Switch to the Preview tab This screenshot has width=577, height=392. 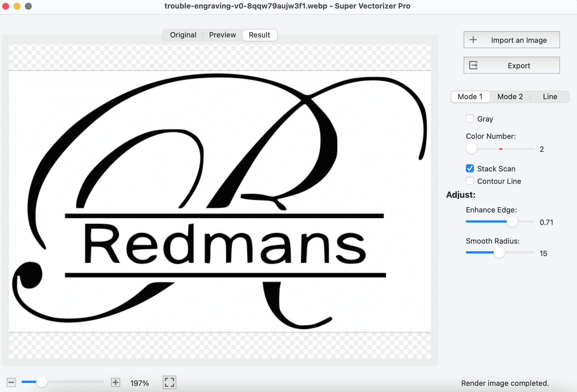(222, 35)
